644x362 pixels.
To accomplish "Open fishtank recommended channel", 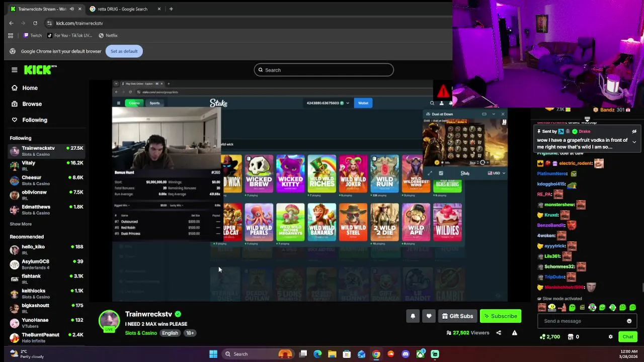I will (x=46, y=279).
